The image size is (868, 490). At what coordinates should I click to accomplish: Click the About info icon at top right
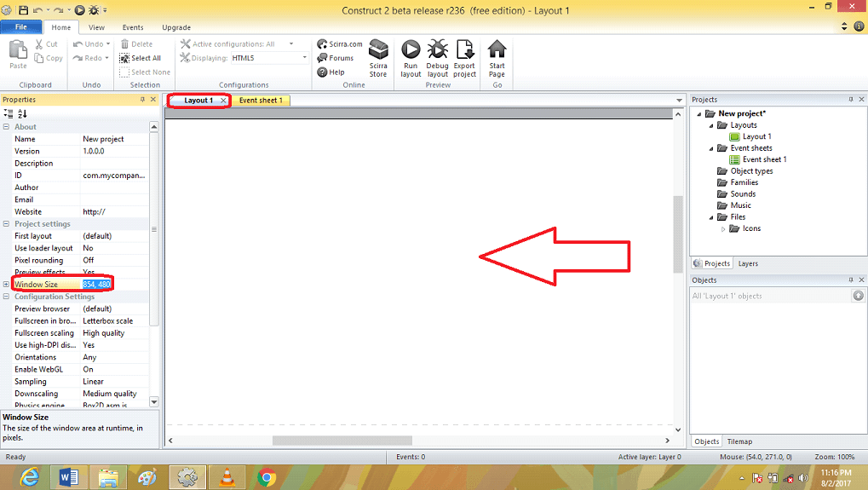pos(859,26)
